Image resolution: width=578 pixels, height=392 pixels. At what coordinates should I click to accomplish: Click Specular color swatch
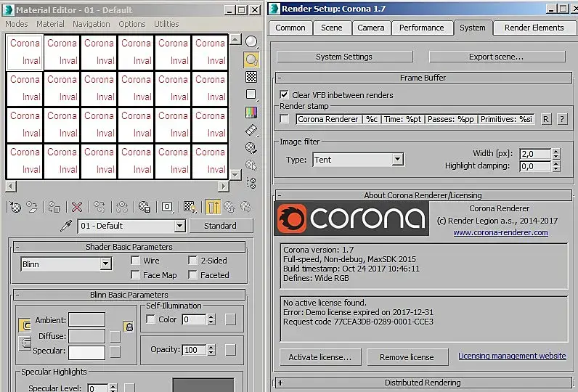pos(86,352)
